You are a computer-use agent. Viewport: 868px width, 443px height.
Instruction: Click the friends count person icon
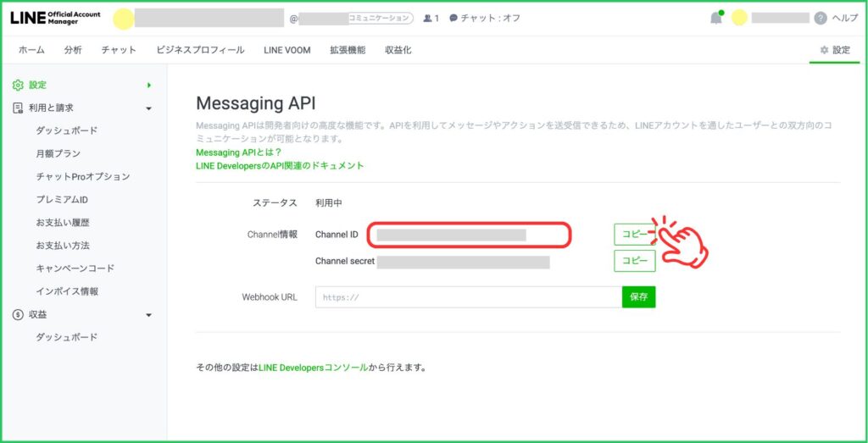point(427,19)
